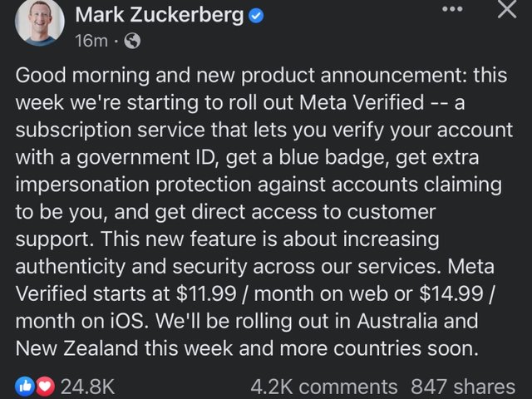532x399 pixels.
Task: View the 847 shares link
Action: pos(463,386)
